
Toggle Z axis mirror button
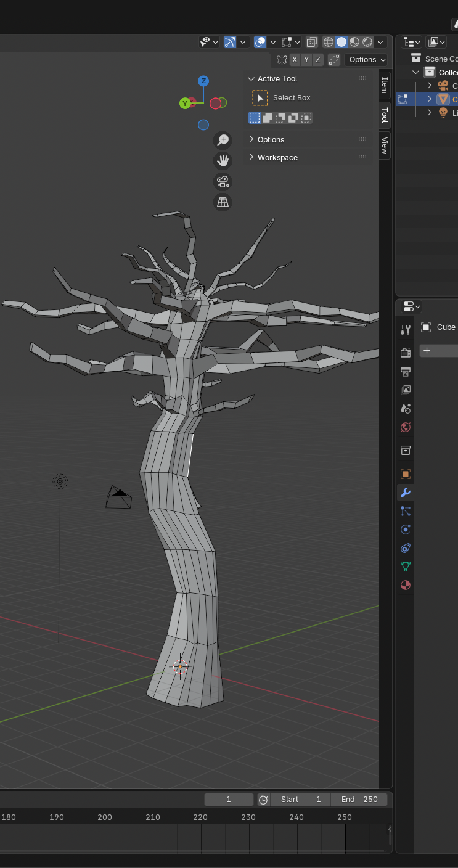pos(318,60)
